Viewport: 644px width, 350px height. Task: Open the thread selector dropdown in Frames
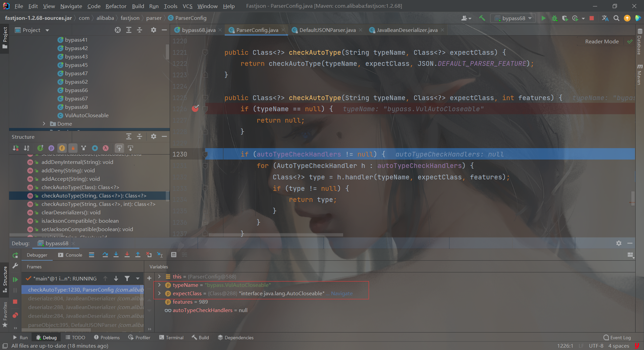(138, 278)
